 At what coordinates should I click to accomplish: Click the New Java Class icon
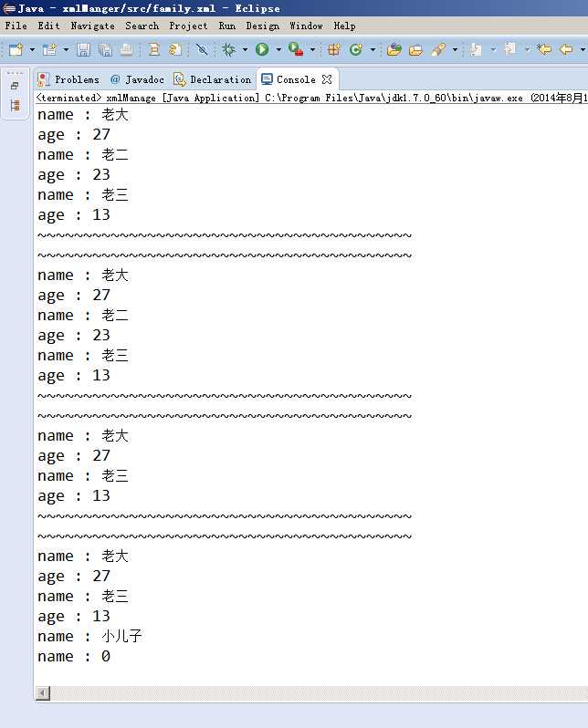356,49
